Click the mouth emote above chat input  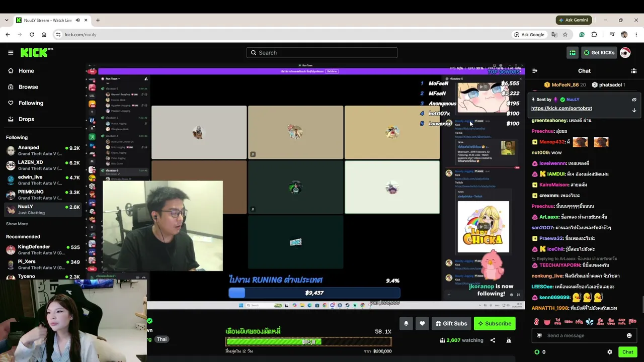pos(547,321)
